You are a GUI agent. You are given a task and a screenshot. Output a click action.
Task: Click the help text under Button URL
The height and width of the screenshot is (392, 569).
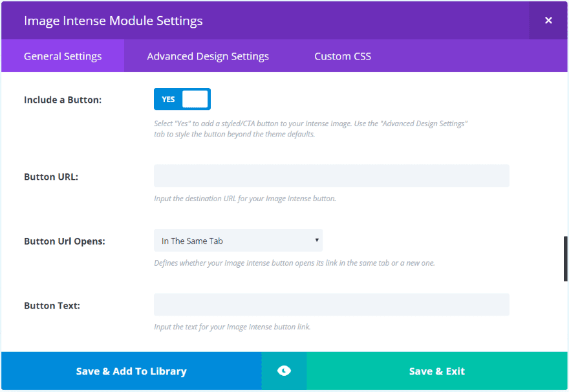coord(245,199)
